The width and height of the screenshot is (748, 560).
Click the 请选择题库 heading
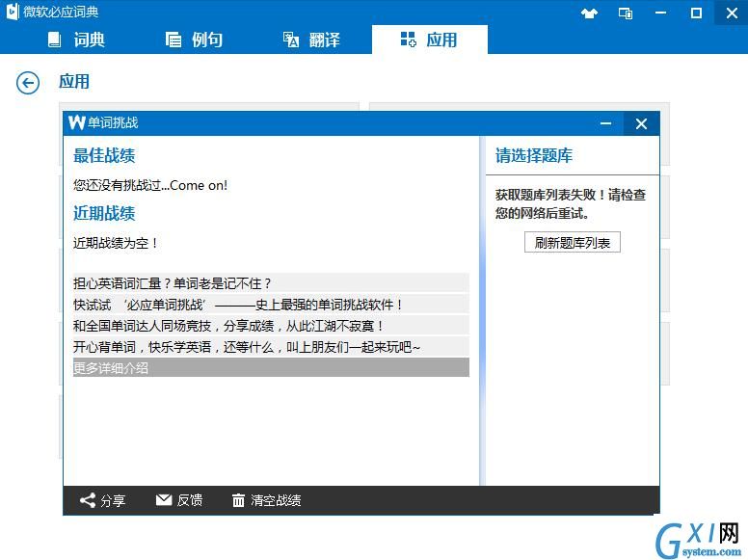[x=534, y=155]
